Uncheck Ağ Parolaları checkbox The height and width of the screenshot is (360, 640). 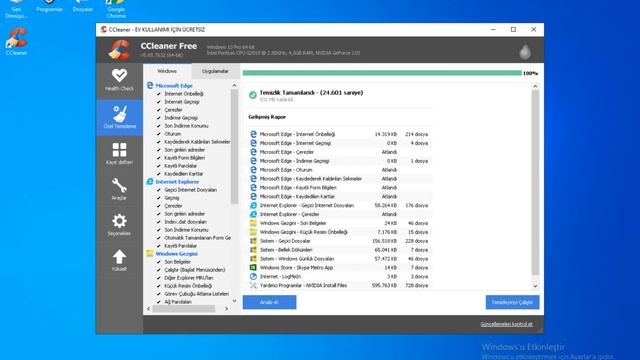point(159,302)
